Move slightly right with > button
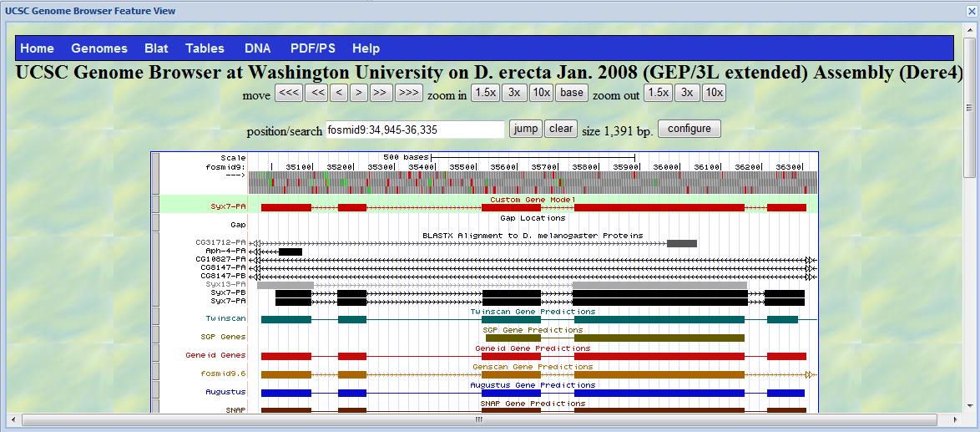 pyautogui.click(x=358, y=93)
